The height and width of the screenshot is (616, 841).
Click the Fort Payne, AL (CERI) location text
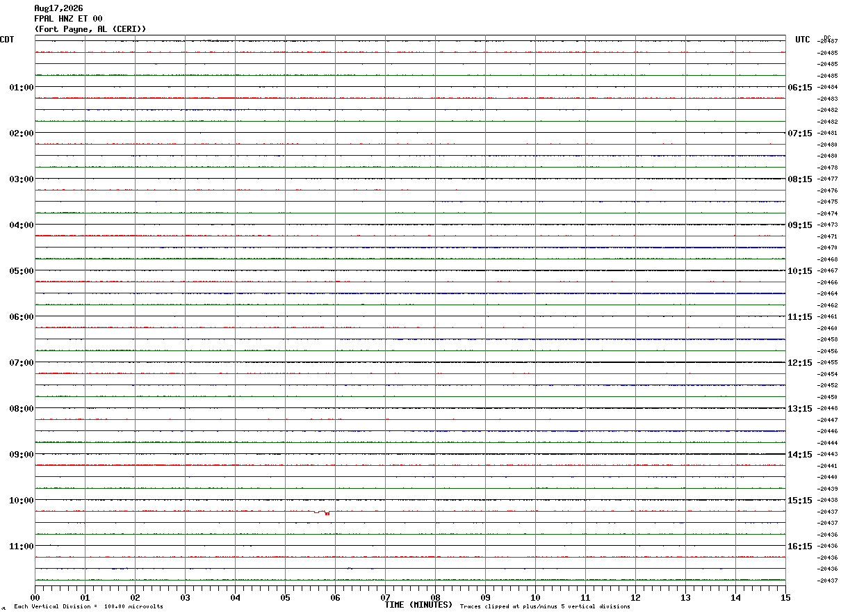click(90, 29)
